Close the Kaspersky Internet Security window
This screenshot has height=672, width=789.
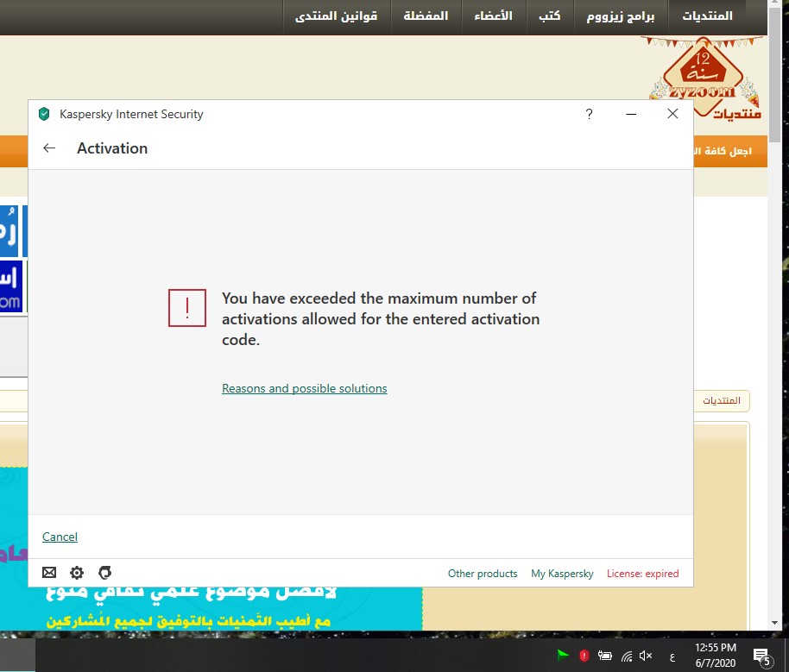pyautogui.click(x=672, y=114)
